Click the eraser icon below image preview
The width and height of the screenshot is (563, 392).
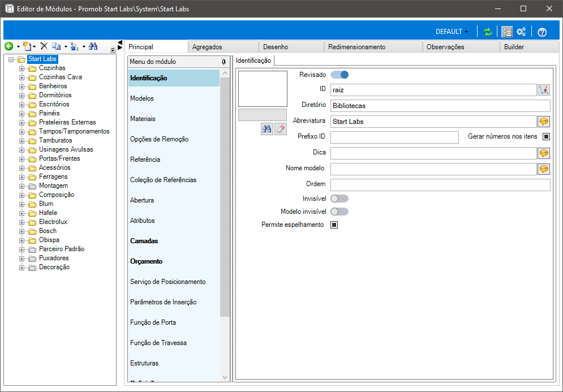pyautogui.click(x=281, y=129)
